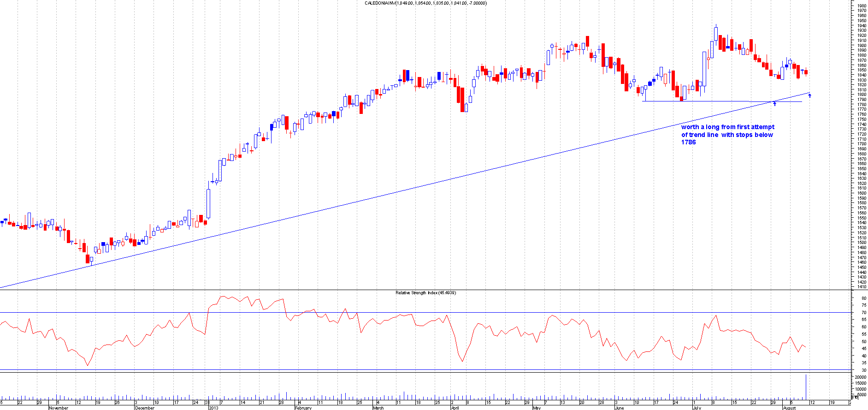Viewport: 868px width, 410px height.
Task: Click the large white breakout candle before 2013
Action: point(208,203)
